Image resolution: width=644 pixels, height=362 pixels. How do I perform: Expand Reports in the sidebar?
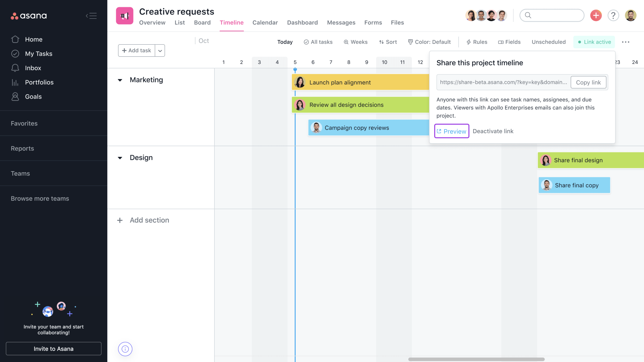pos(22,149)
